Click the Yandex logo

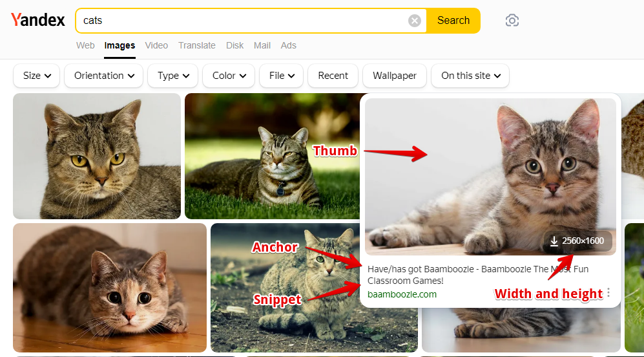pyautogui.click(x=38, y=20)
